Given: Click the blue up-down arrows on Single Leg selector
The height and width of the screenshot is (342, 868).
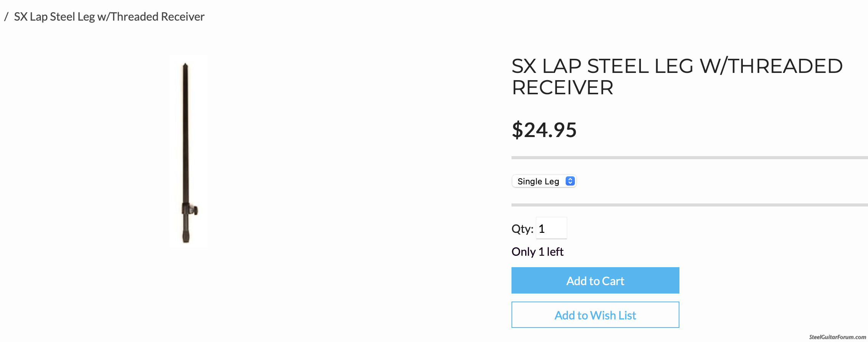Looking at the screenshot, I should click(x=570, y=181).
